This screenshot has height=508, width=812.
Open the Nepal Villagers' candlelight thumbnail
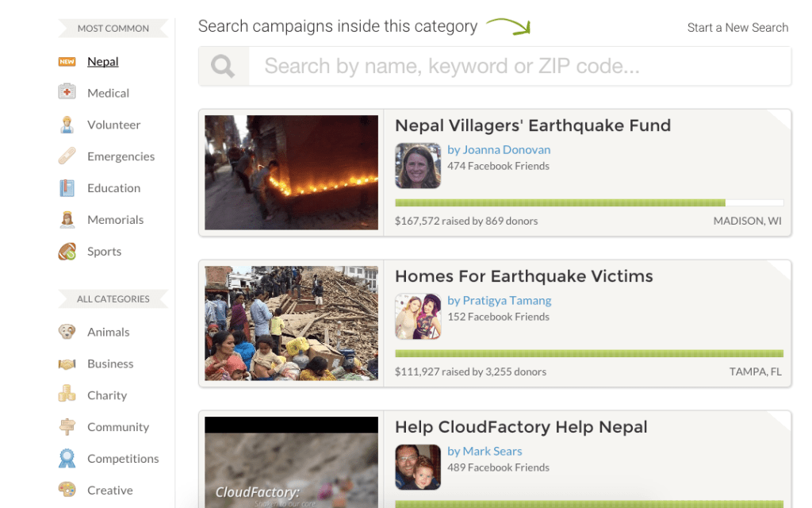291,172
